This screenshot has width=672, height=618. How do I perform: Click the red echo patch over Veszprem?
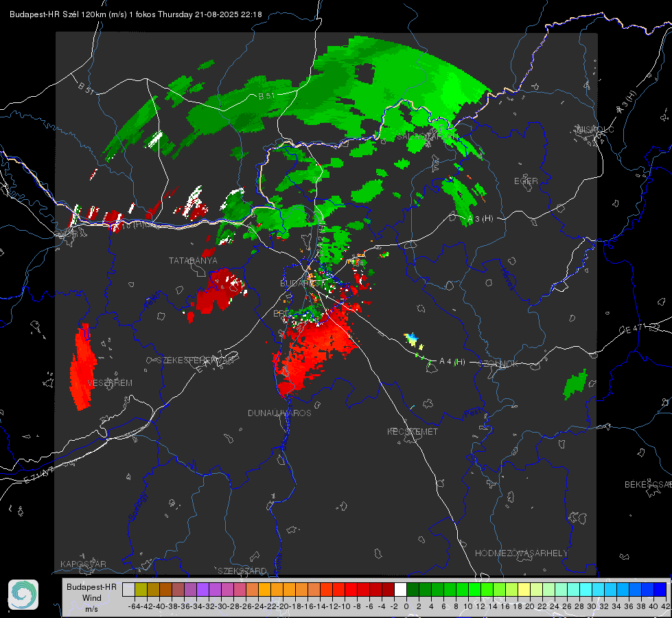pos(83,367)
